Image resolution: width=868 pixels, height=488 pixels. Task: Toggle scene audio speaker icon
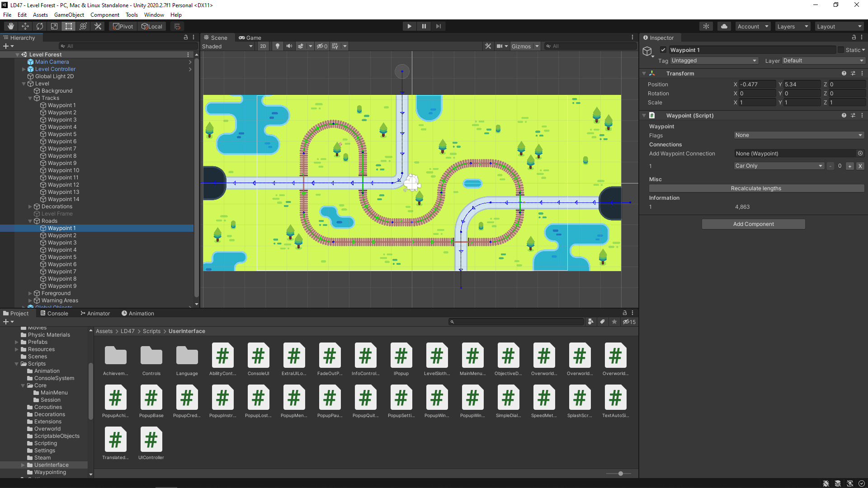tap(289, 46)
